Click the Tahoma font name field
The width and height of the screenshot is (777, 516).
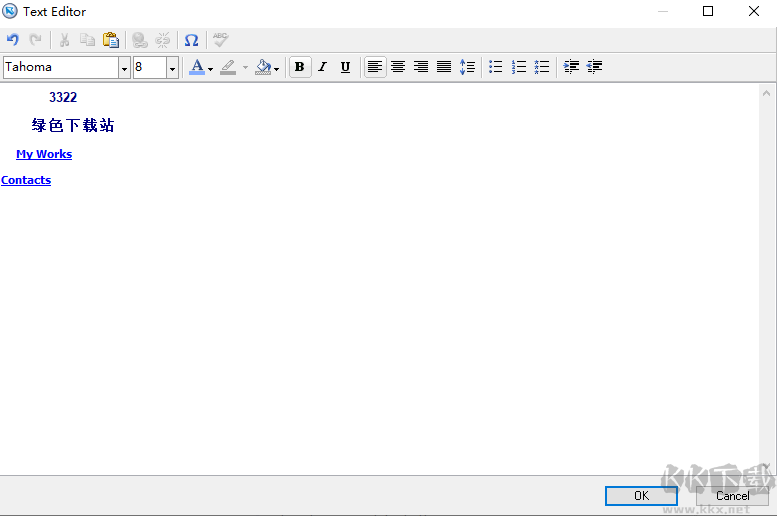click(60, 67)
